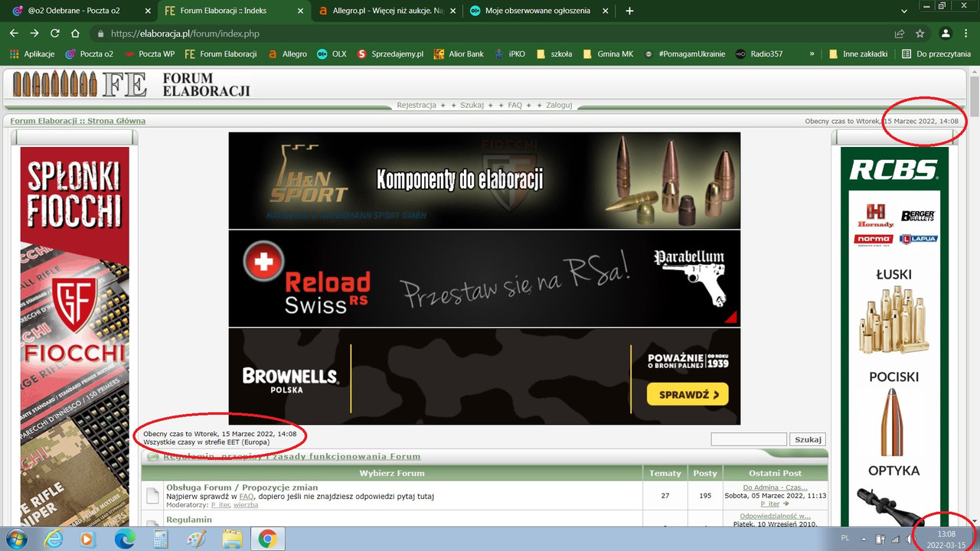Share this page via the share icon

pyautogui.click(x=900, y=34)
